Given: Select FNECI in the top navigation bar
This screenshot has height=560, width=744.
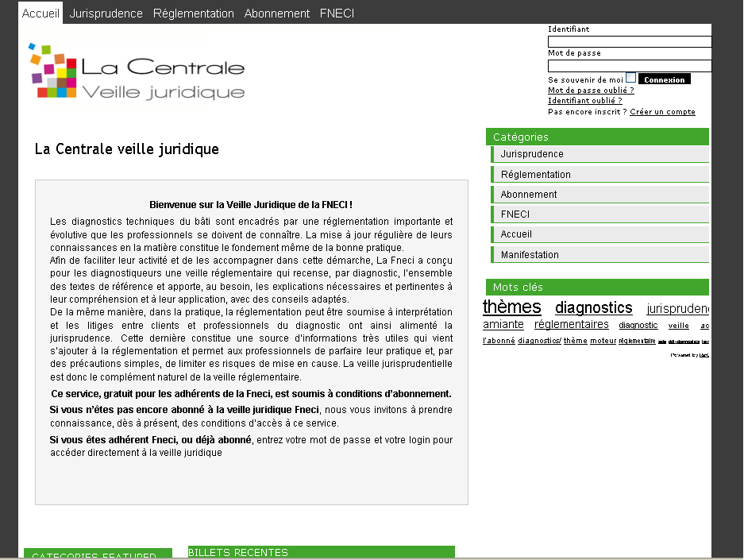Looking at the screenshot, I should click(x=337, y=14).
